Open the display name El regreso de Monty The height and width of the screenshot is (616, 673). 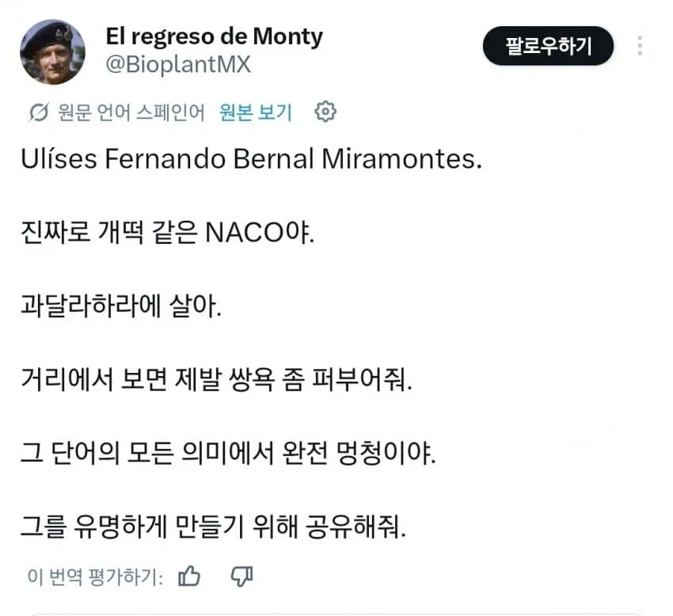[x=215, y=36]
